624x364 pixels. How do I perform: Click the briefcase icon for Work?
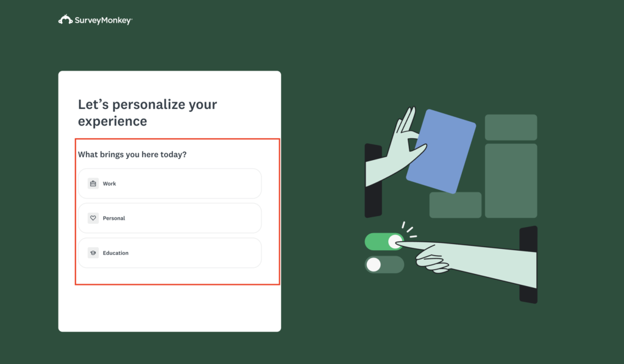tap(93, 184)
